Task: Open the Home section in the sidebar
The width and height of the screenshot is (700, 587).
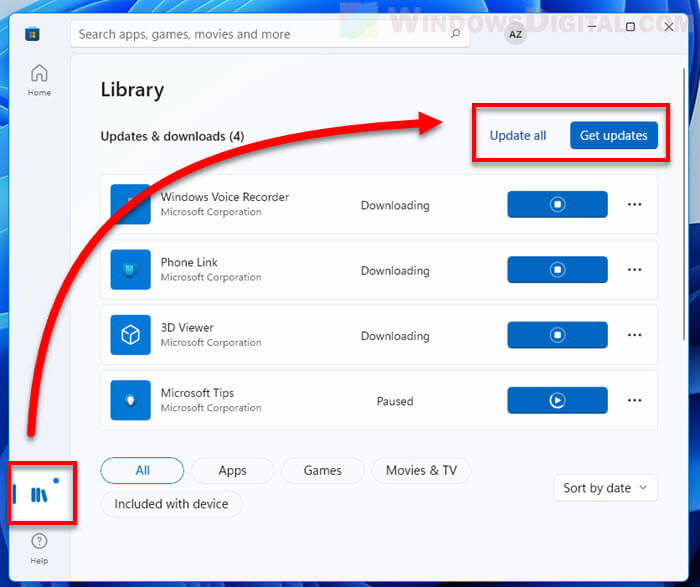Action: [x=39, y=80]
